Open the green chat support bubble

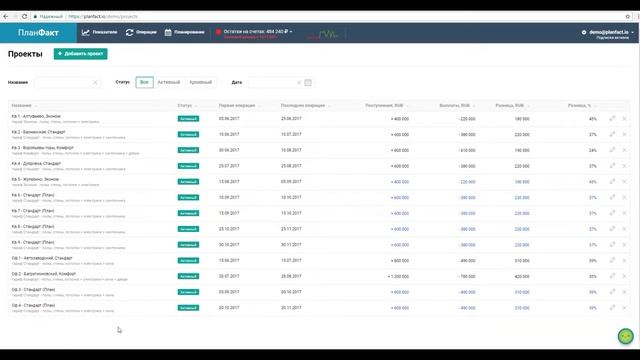(x=626, y=336)
